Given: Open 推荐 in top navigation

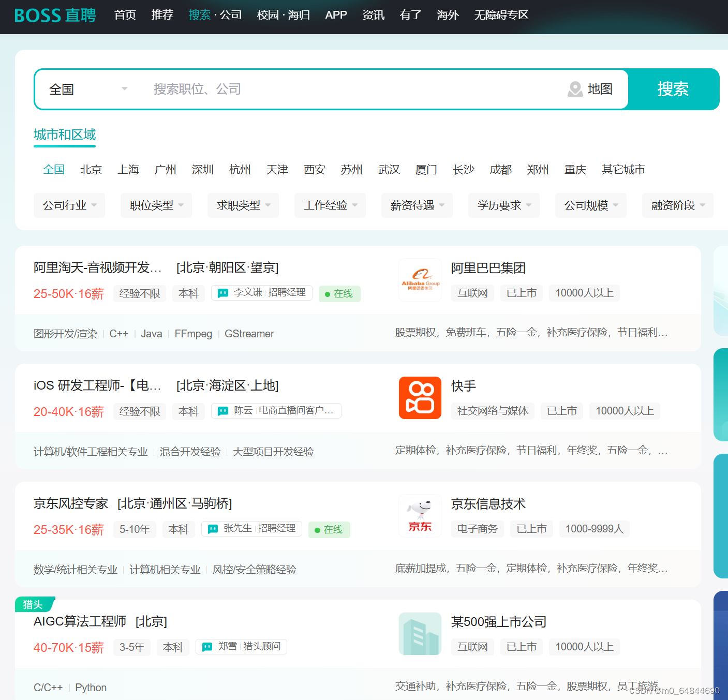Looking at the screenshot, I should point(162,15).
